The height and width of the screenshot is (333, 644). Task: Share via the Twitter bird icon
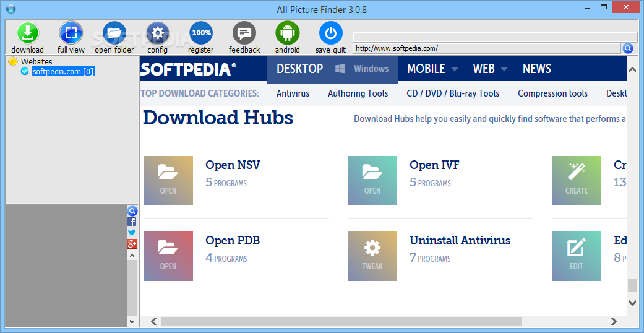[132, 233]
